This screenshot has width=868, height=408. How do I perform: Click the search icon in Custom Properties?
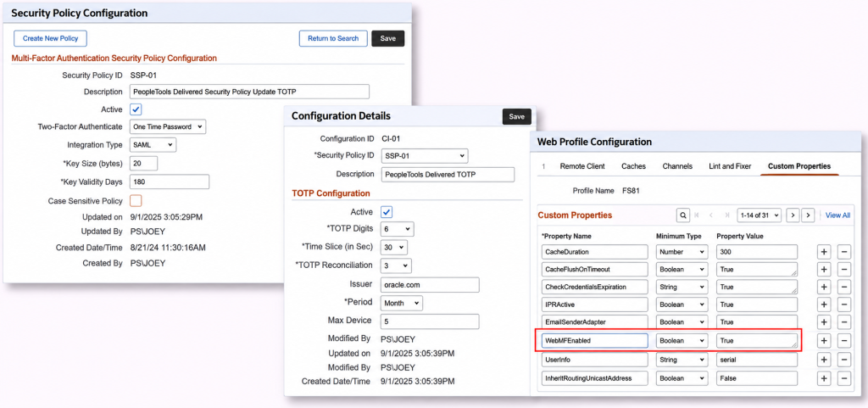(683, 215)
